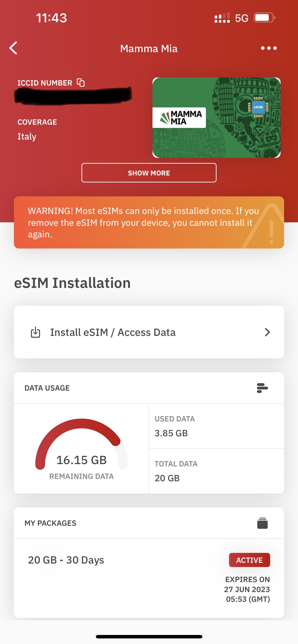The height and width of the screenshot is (644, 298).
Task: Tap the 5G signal status indicator
Action: point(241,18)
